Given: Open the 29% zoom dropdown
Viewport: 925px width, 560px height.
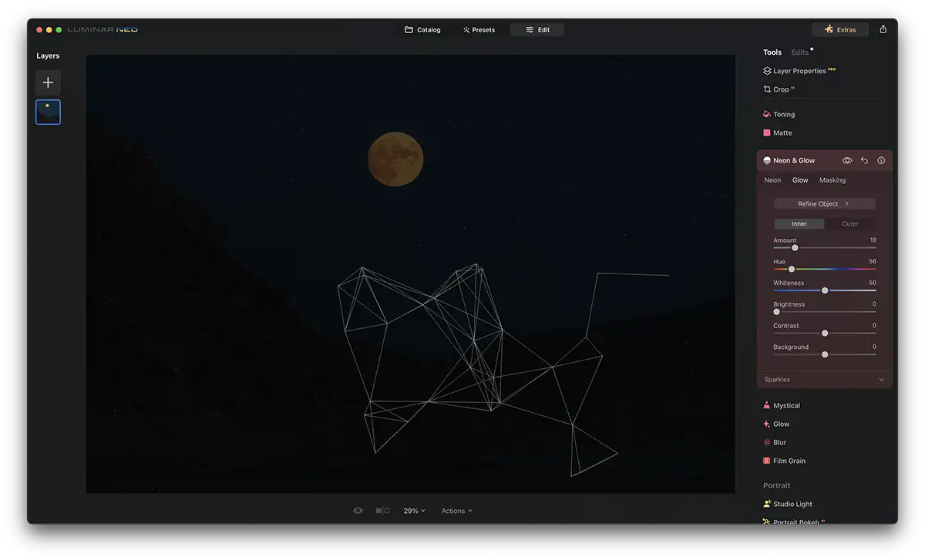Looking at the screenshot, I should point(415,511).
